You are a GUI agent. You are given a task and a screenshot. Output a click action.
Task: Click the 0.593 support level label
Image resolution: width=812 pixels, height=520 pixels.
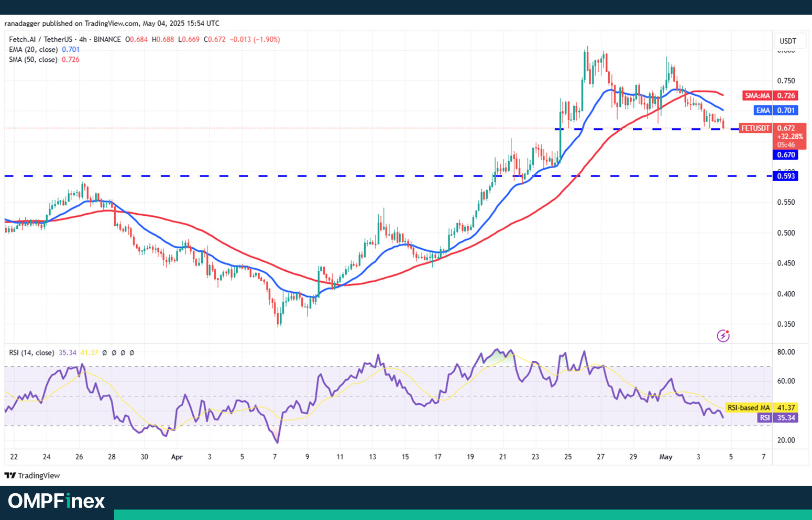[x=785, y=176]
